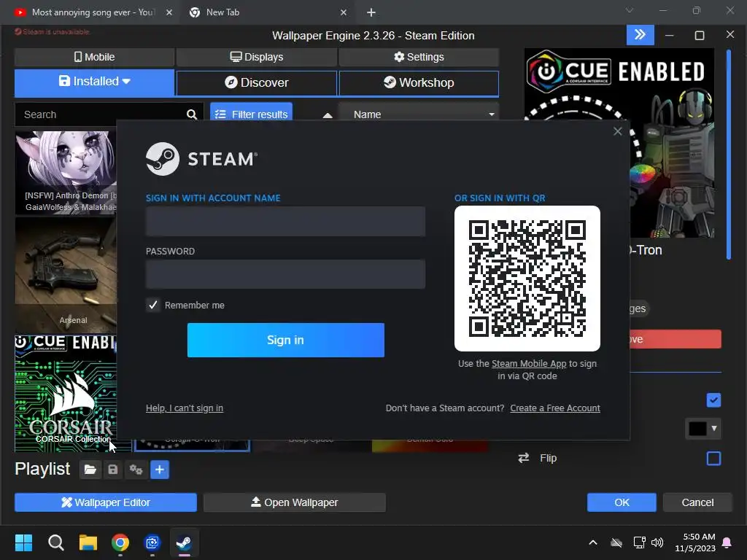This screenshot has height=560, width=747.
Task: Open Windows taskbar search
Action: 55,542
